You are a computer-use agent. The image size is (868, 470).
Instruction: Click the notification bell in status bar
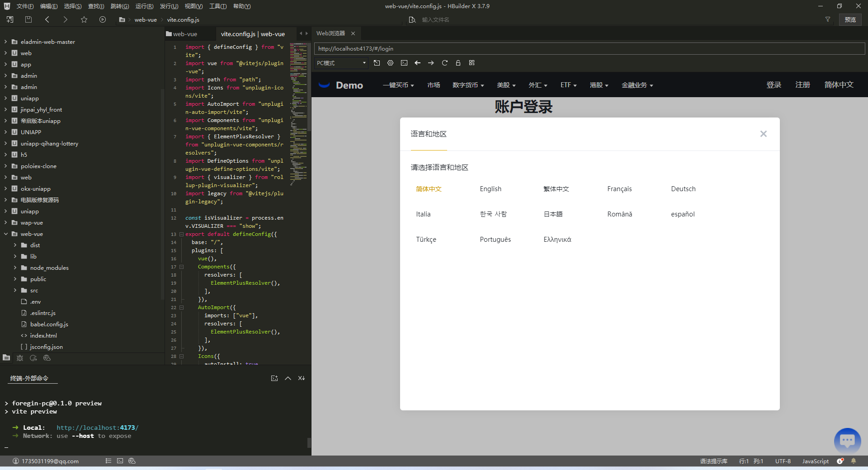(854, 461)
